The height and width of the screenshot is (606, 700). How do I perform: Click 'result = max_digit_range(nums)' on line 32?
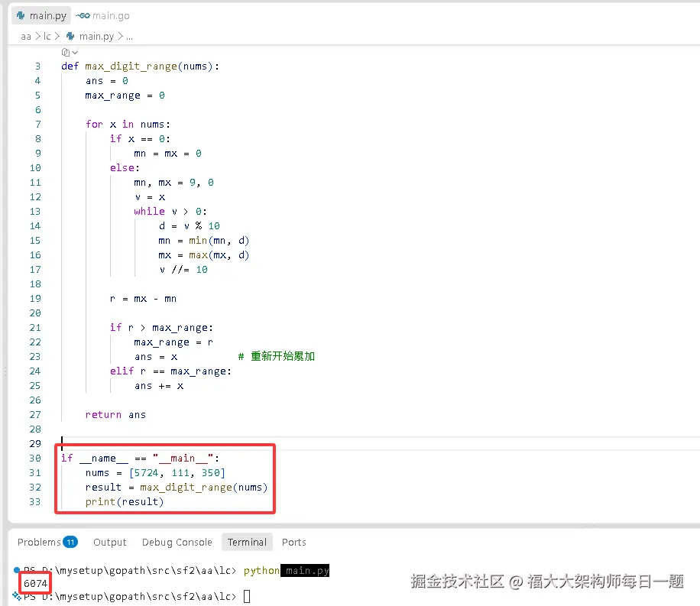(x=177, y=488)
